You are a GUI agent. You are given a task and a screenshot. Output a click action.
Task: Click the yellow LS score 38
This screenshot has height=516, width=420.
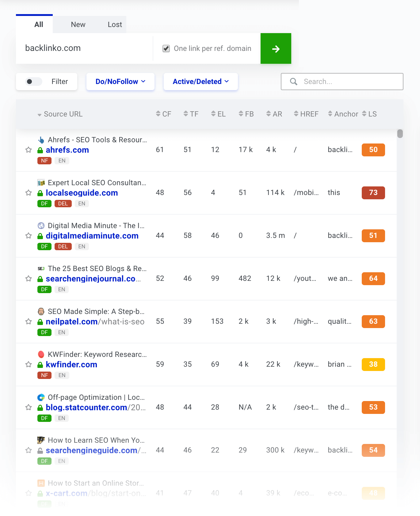pyautogui.click(x=373, y=365)
